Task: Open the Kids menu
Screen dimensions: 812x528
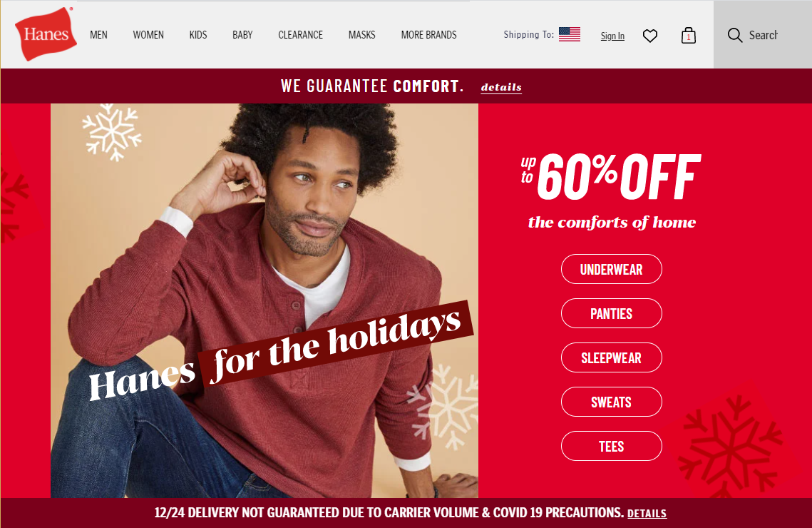Action: point(197,35)
